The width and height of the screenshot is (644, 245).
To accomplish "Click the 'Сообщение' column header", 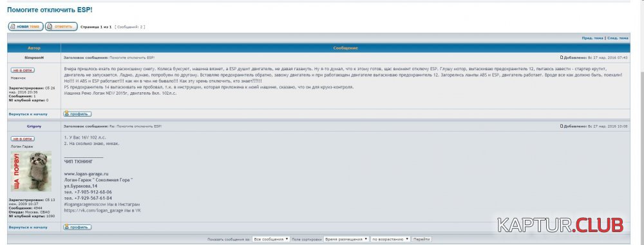I will [345, 48].
